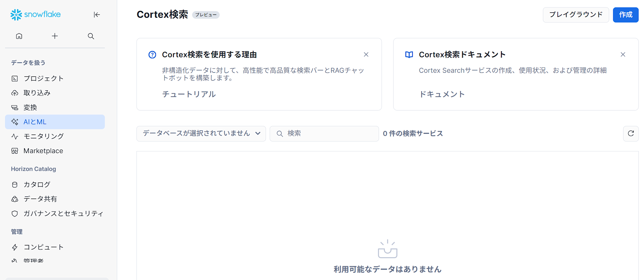Click the モニタリング pulse icon

point(14,136)
